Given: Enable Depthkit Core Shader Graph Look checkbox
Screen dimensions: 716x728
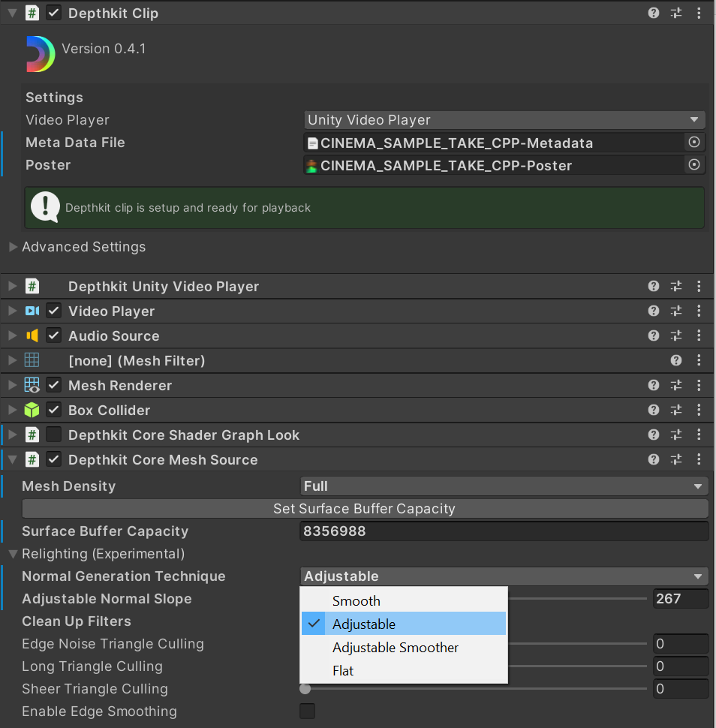Looking at the screenshot, I should pyautogui.click(x=54, y=435).
